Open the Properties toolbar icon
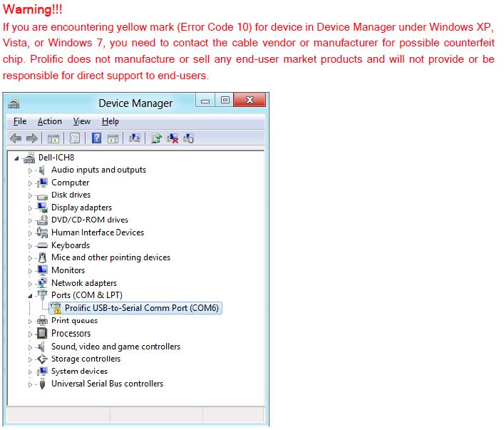This screenshot has width=504, height=430. [x=75, y=138]
